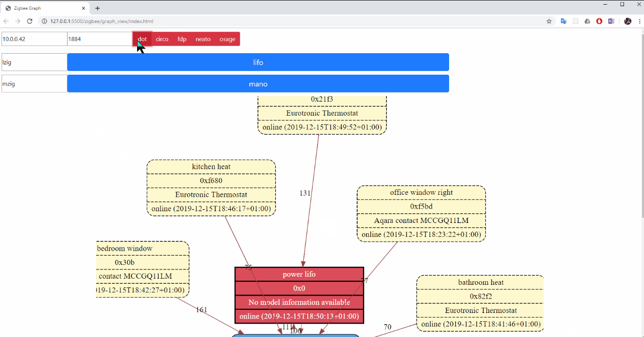Select the dot layout engine
The width and height of the screenshot is (644, 337).
pyautogui.click(x=142, y=39)
